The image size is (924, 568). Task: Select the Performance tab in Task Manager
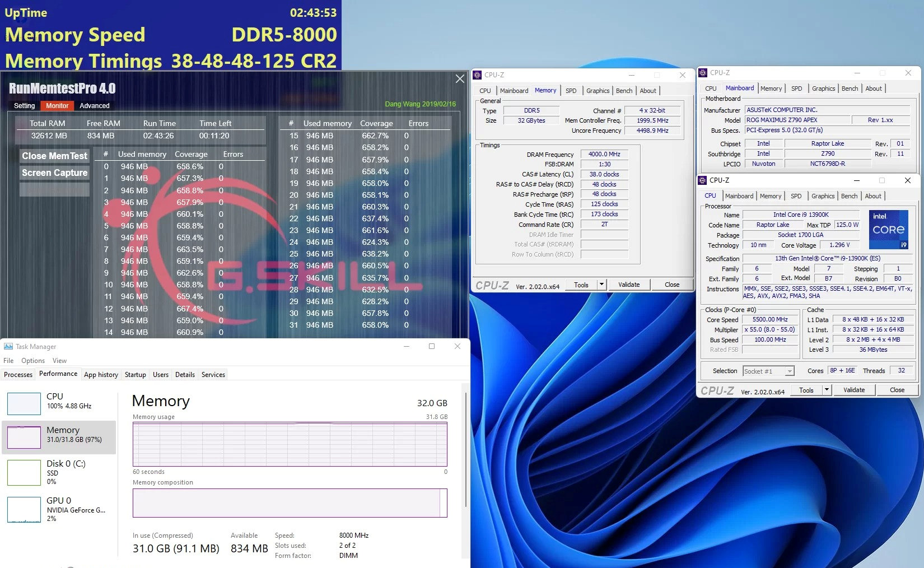58,374
